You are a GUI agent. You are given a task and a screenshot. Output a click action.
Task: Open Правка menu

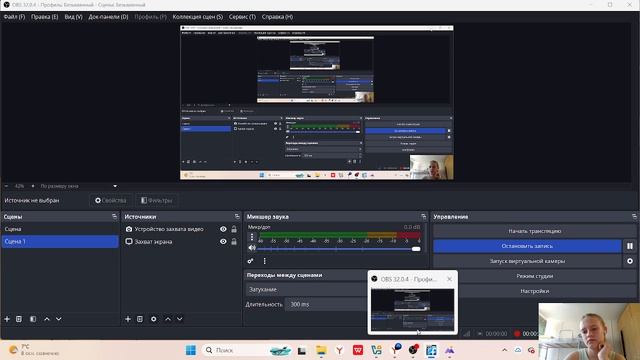[44, 17]
